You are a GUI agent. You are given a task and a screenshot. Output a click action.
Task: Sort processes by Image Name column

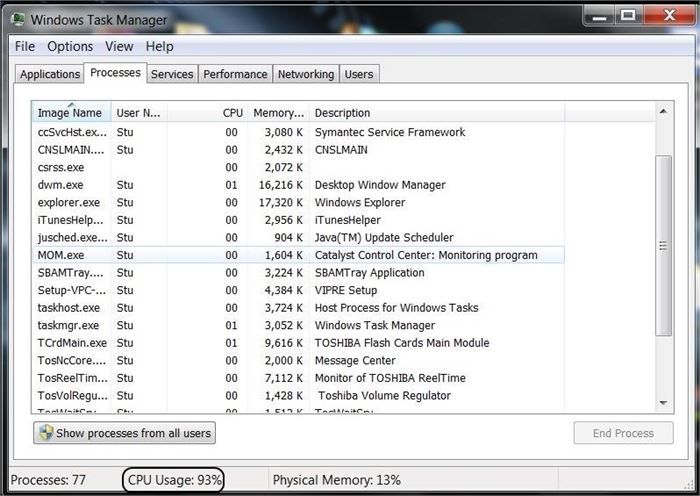pyautogui.click(x=69, y=113)
